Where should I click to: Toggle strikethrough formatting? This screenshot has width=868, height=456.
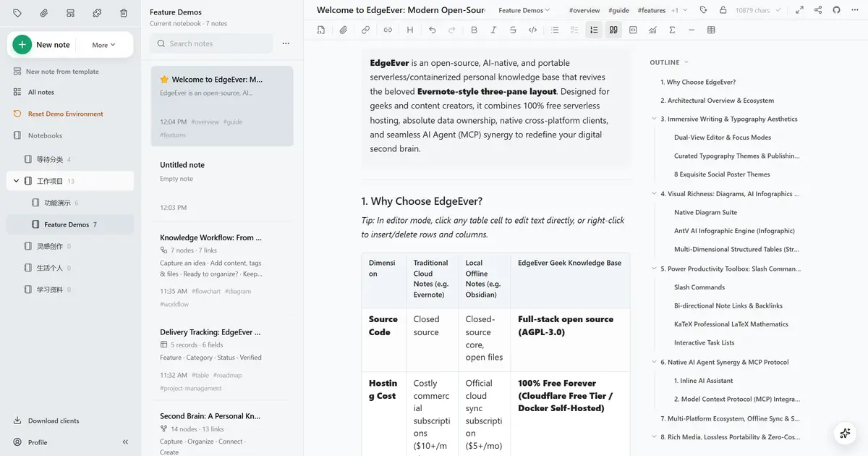[513, 30]
